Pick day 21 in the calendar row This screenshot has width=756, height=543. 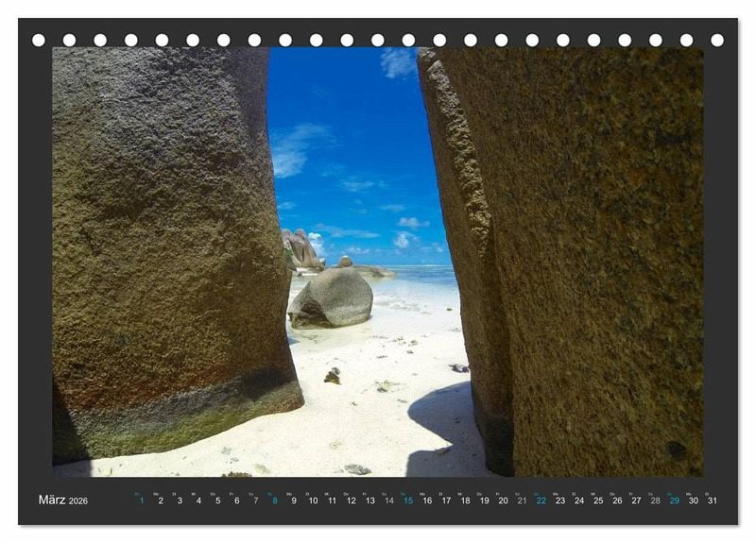pos(522,500)
